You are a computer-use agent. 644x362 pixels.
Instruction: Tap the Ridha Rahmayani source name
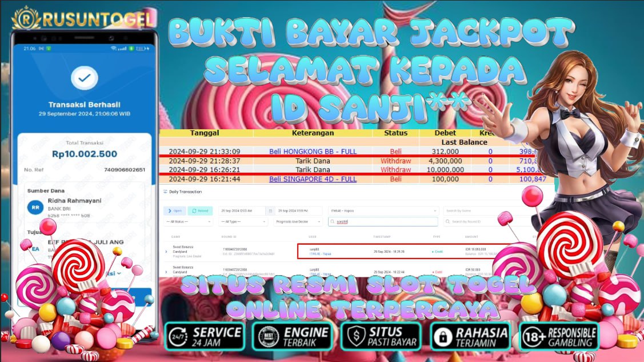[74, 201]
